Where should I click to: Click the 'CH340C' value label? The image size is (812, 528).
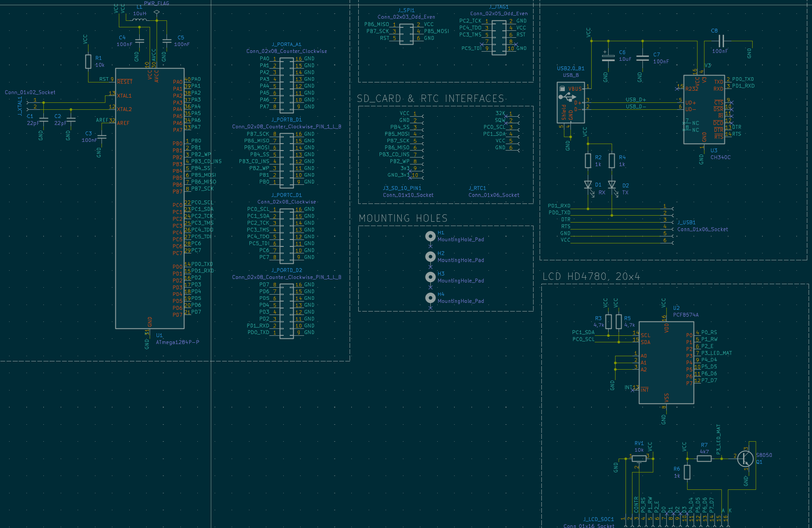(x=720, y=157)
